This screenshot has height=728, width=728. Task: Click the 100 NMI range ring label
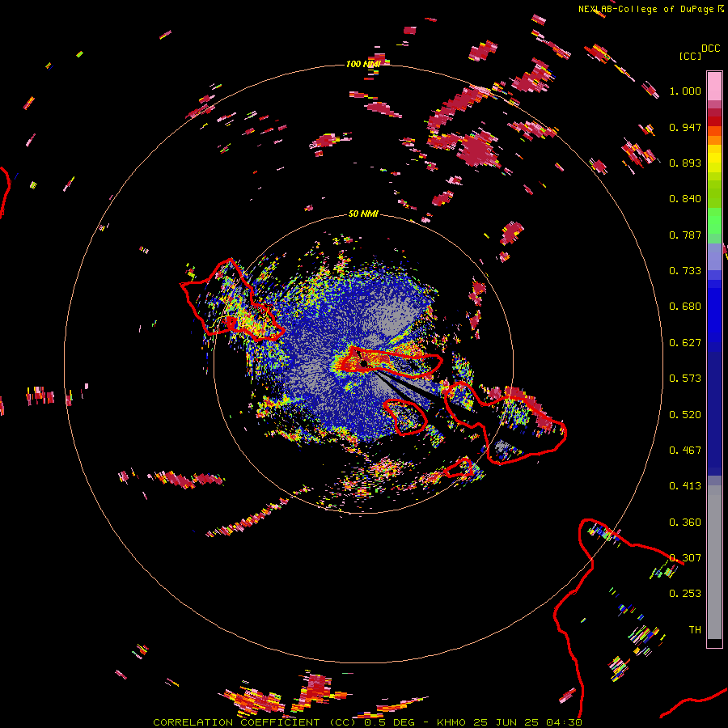pos(362,64)
